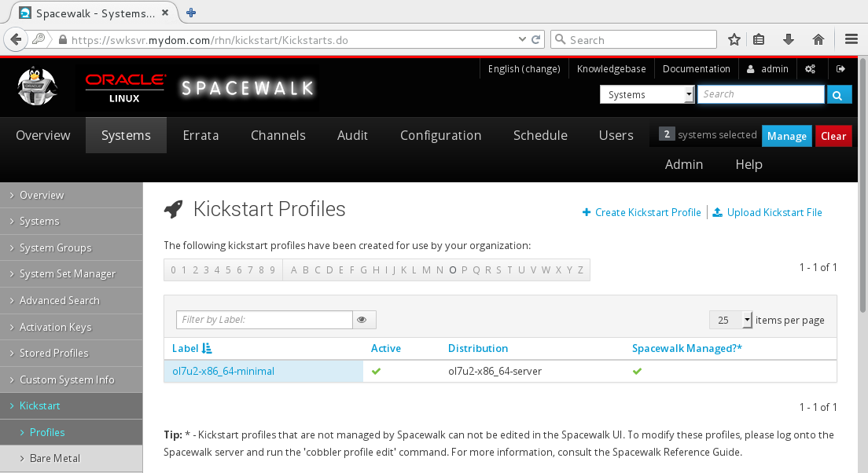Image resolution: width=868 pixels, height=473 pixels.
Task: Open the Documentation link
Action: [x=697, y=69]
